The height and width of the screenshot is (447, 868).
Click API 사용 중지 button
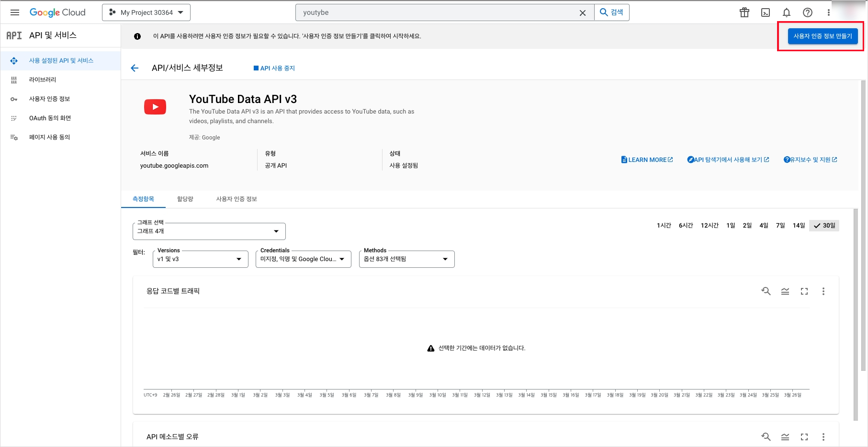[274, 68]
